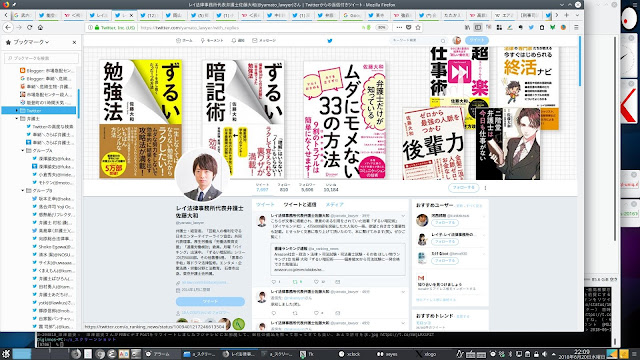The width and height of the screenshot is (640, 360).
Task: Switch to the Twitter tab labeled (3)
Action: pos(200,16)
